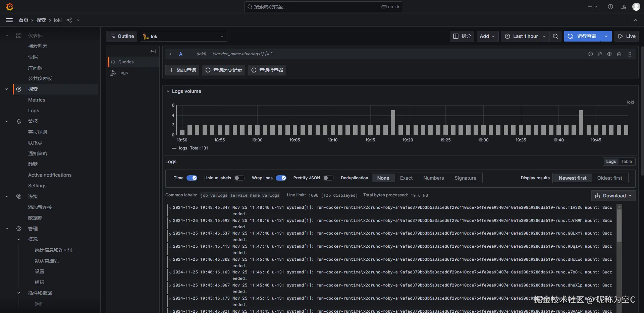This screenshot has width=644, height=313.
Task: Open the share icon next to loki breadcrumb
Action: (x=69, y=20)
